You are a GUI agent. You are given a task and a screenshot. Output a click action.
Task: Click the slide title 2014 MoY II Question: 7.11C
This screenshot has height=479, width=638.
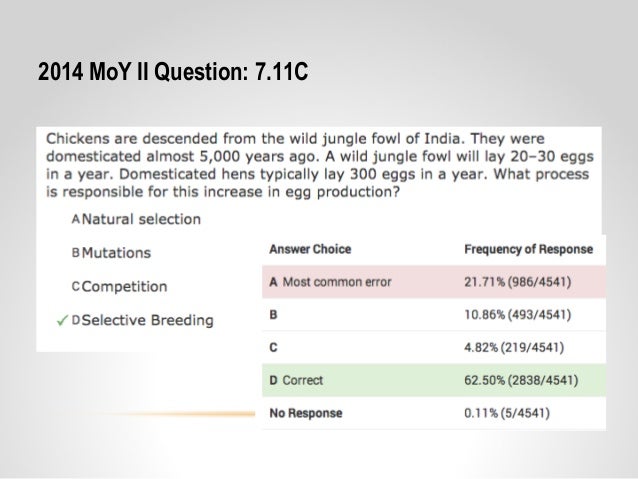pyautogui.click(x=173, y=72)
